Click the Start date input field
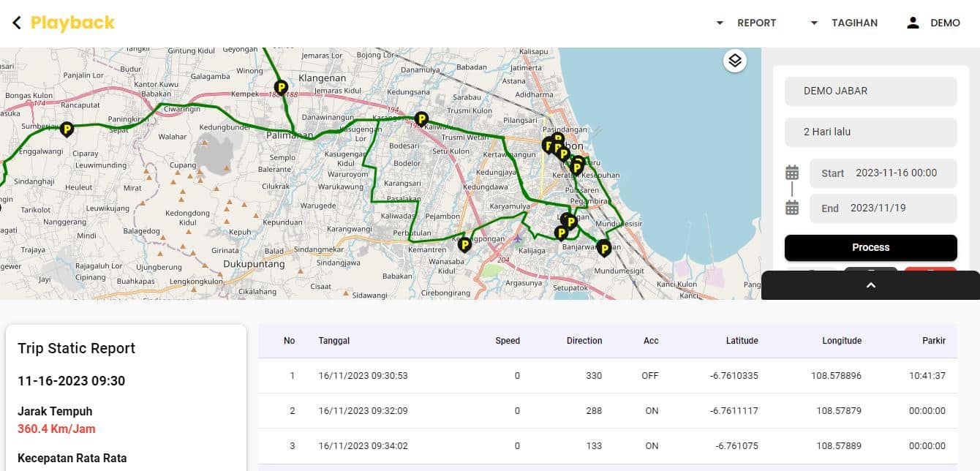Viewport: 980px width, 471px height. pos(883,173)
